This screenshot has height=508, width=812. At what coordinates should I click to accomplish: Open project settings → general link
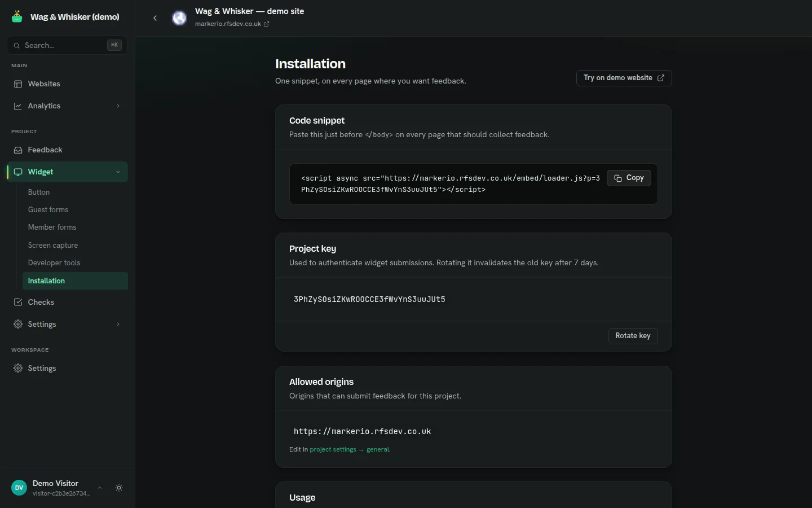point(350,450)
